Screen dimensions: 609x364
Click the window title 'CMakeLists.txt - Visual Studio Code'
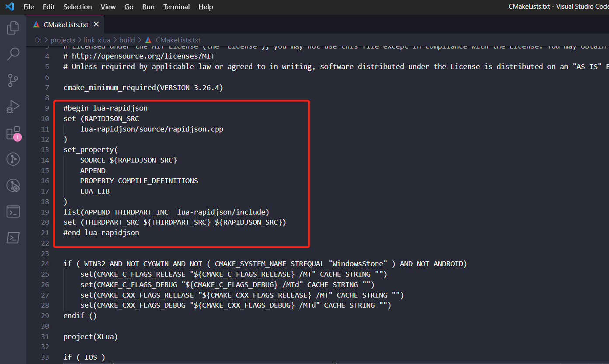(558, 7)
